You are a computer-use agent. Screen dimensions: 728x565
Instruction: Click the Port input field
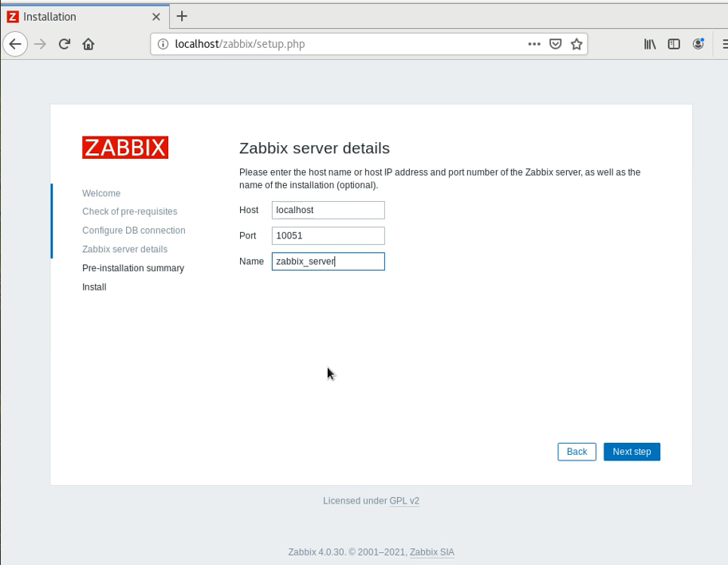tap(329, 235)
